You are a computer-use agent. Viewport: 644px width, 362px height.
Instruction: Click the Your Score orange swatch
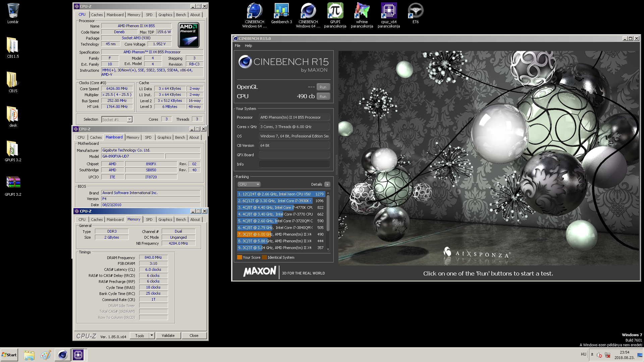click(x=239, y=257)
